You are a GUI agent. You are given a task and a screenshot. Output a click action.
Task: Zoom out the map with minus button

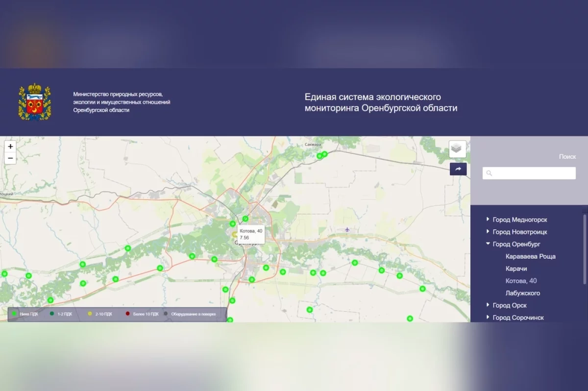(x=10, y=158)
